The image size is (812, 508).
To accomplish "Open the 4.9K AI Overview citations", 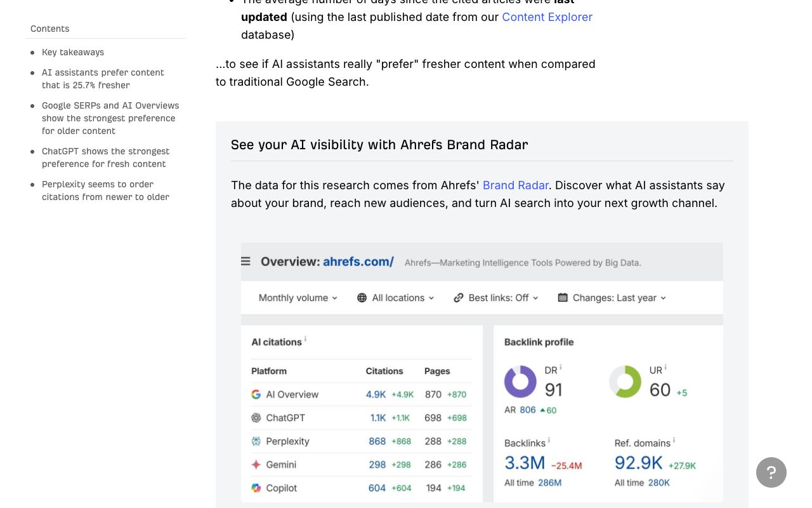I will (x=376, y=394).
